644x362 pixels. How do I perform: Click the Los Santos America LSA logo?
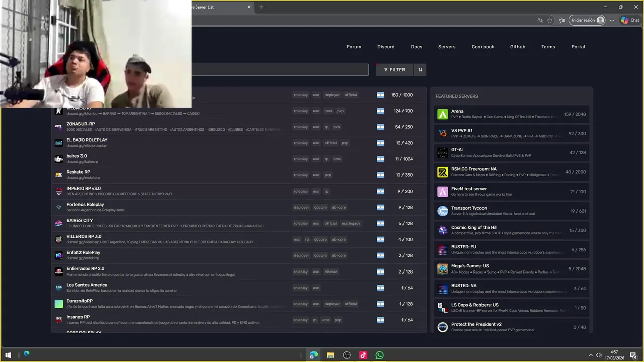(x=59, y=288)
